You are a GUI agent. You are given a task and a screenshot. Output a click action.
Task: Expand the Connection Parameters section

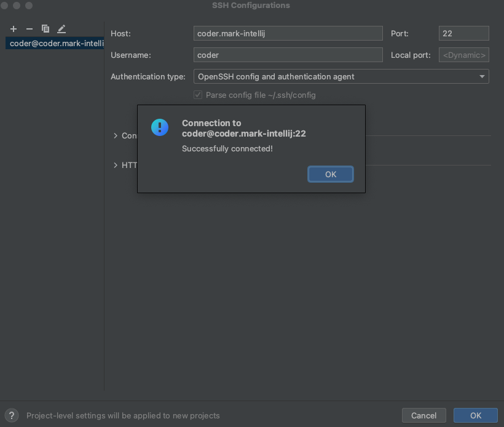point(116,136)
